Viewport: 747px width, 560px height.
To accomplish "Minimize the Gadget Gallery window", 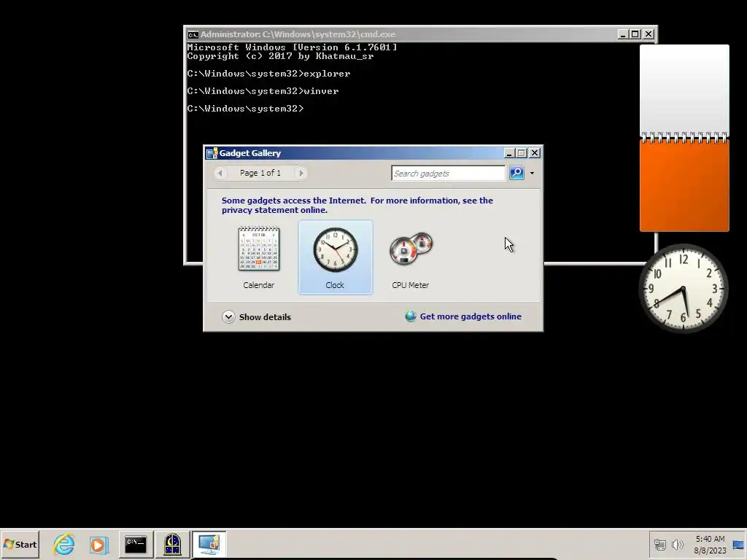I will click(x=508, y=153).
